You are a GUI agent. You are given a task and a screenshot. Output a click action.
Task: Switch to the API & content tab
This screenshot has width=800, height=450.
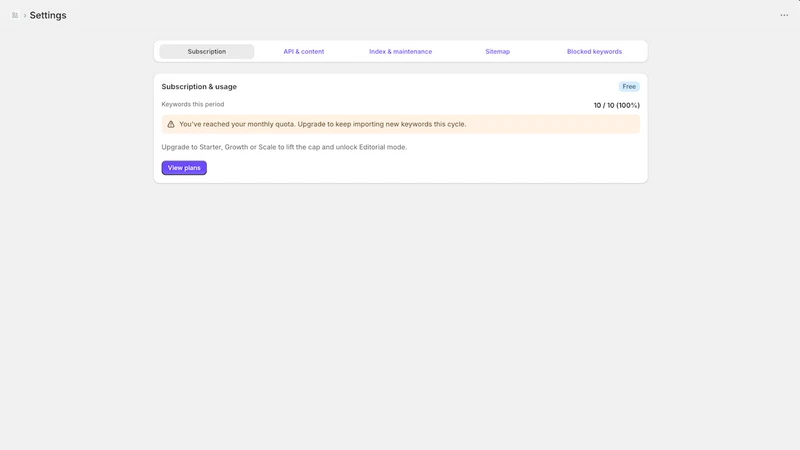pos(304,52)
